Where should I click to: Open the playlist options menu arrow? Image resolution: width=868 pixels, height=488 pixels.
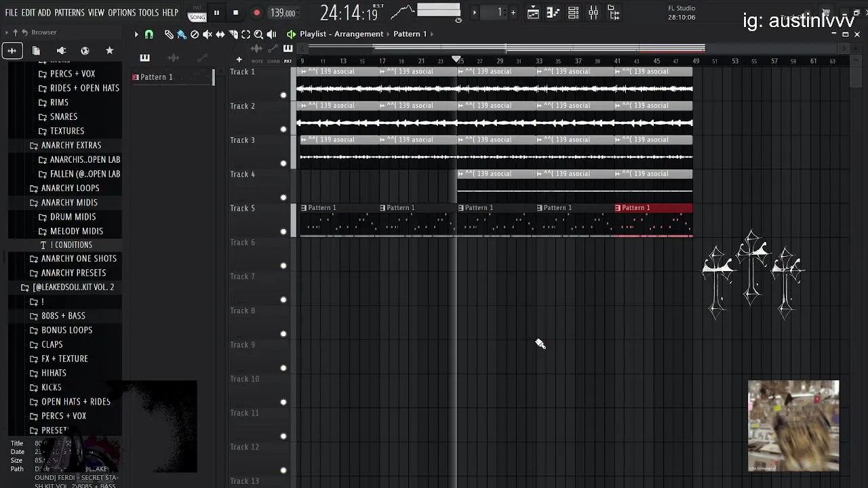point(136,34)
